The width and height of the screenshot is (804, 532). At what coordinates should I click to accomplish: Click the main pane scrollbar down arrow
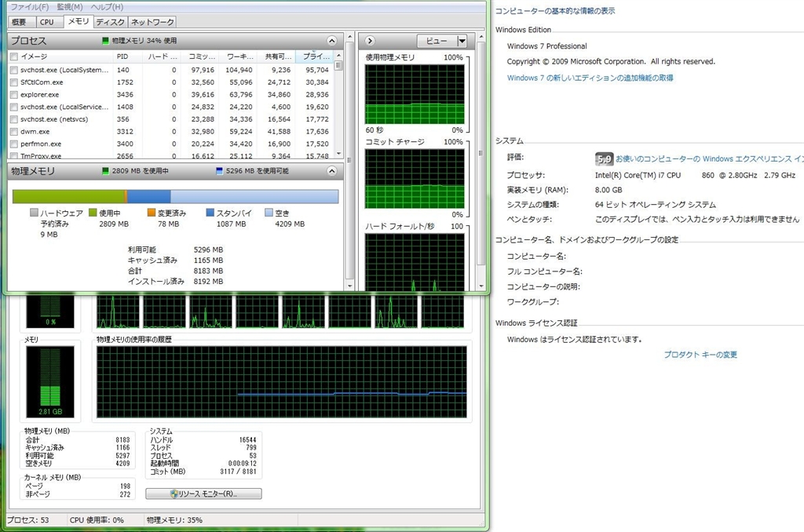350,286
